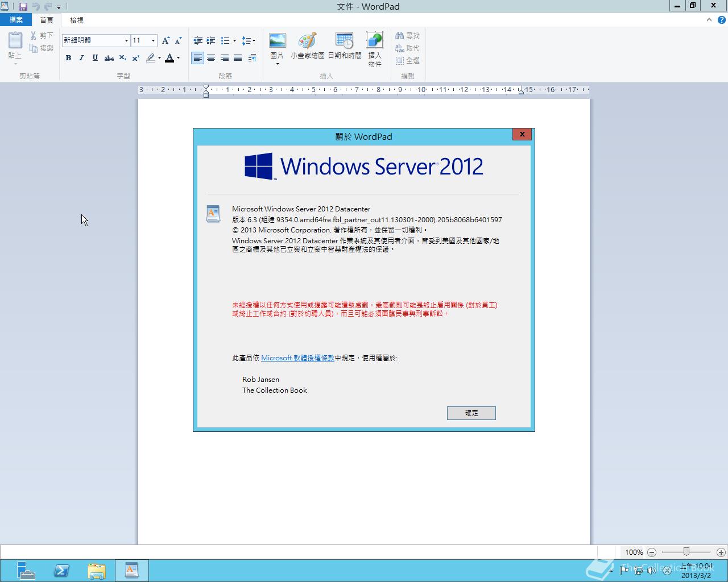Click the justify text icon

click(x=238, y=58)
